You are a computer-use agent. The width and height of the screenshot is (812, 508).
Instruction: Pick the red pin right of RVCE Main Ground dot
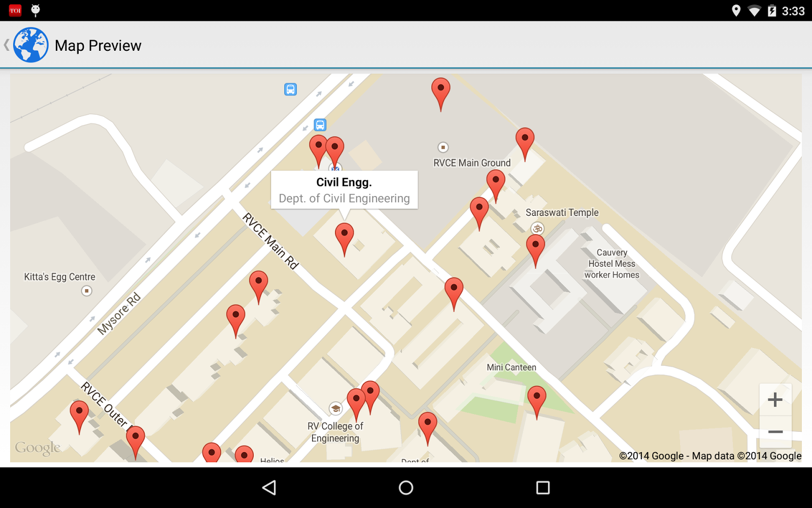525,144
